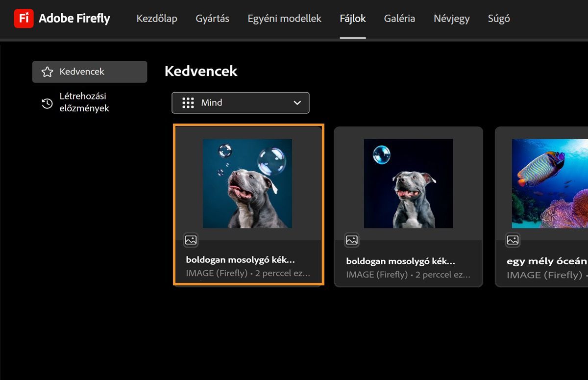Open the Gyártás tab
Viewport: 588px width, 380px height.
pyautogui.click(x=212, y=19)
